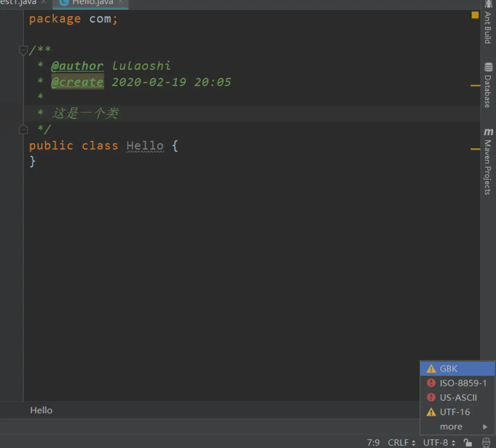This screenshot has height=448, width=496.
Task: Click the Hello class name
Action: coord(145,145)
